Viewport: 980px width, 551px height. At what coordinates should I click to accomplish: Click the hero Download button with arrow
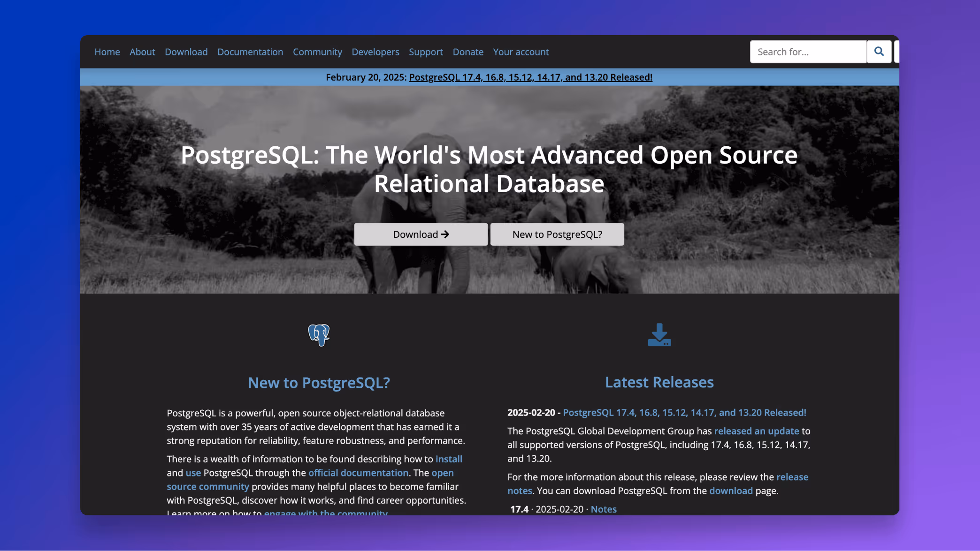[421, 234]
